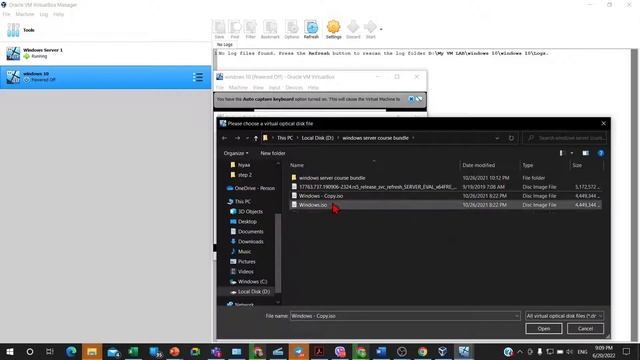Select Windows (C:) in the navigation pane
This screenshot has height=360, width=640.
(249, 282)
